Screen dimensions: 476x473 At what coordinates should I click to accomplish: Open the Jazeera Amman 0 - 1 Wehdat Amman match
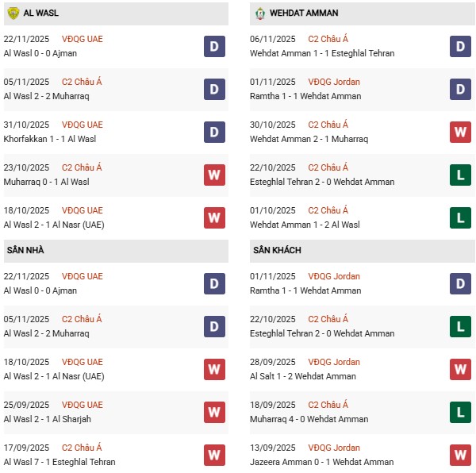point(323,462)
